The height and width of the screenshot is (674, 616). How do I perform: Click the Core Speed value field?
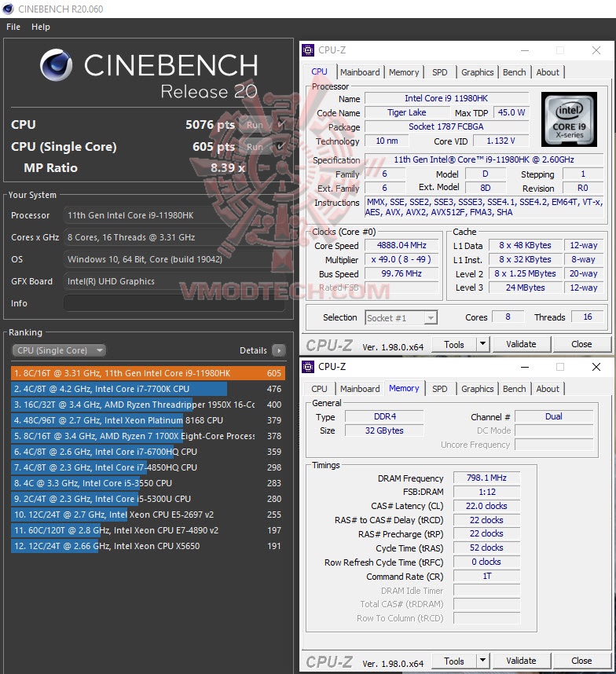coord(401,245)
